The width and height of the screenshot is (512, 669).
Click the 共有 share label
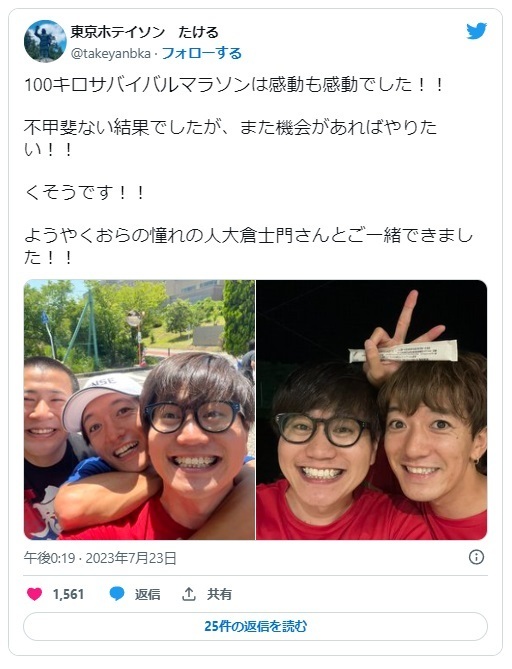coord(219,594)
